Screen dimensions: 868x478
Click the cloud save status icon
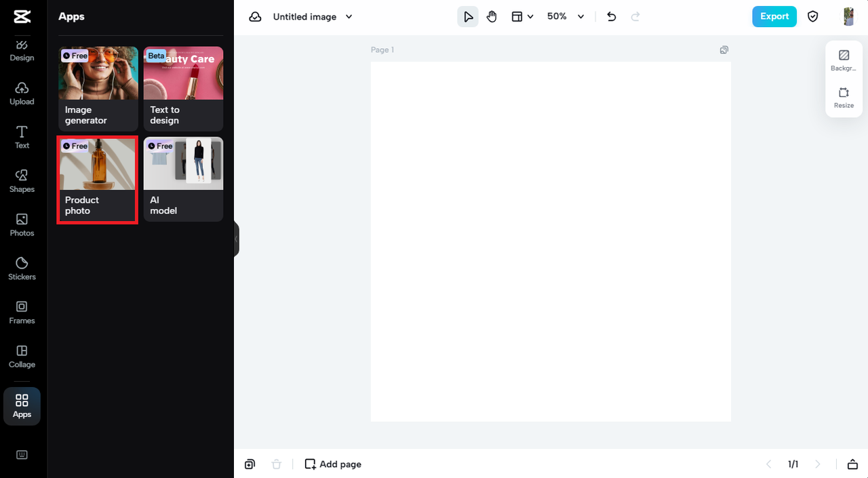[x=255, y=16]
